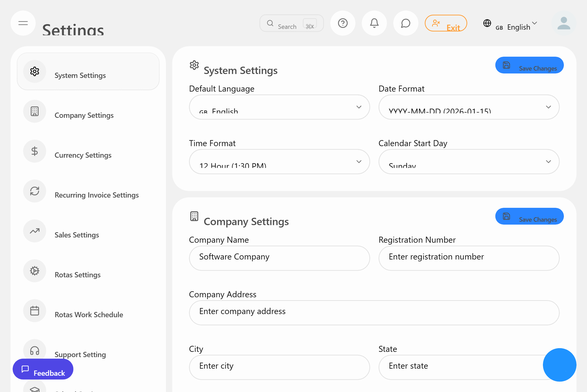Open Currency Settings via dollar icon
587x392 pixels.
35,151
